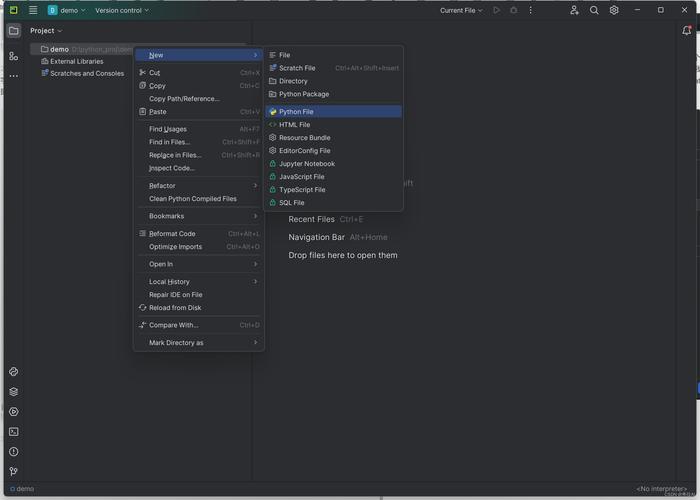Expand the Refactor submenu

(x=199, y=186)
